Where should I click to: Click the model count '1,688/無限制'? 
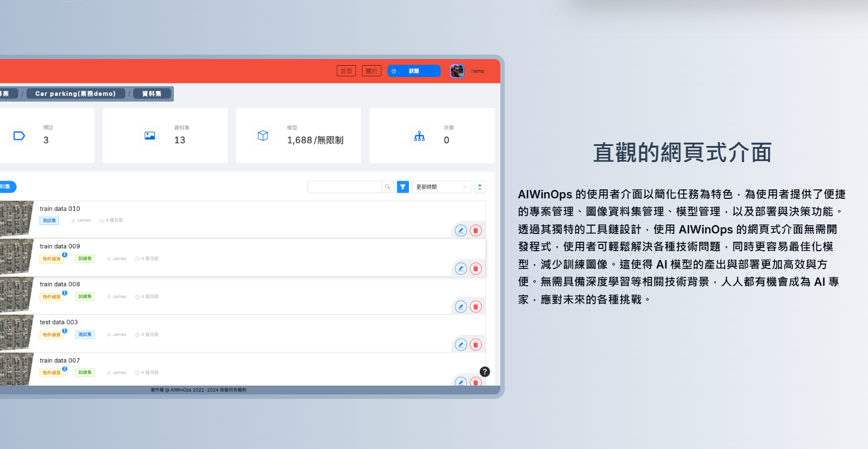[x=315, y=140]
